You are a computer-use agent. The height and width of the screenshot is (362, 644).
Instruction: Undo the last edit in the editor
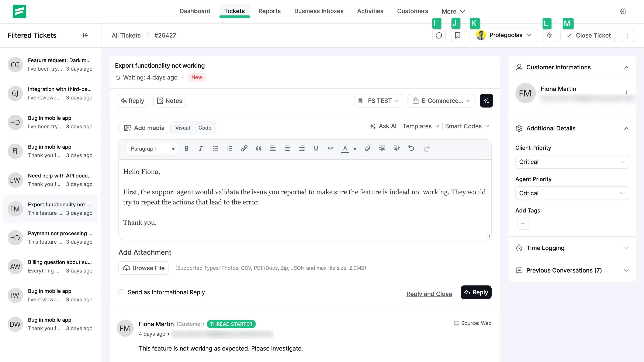(x=411, y=149)
